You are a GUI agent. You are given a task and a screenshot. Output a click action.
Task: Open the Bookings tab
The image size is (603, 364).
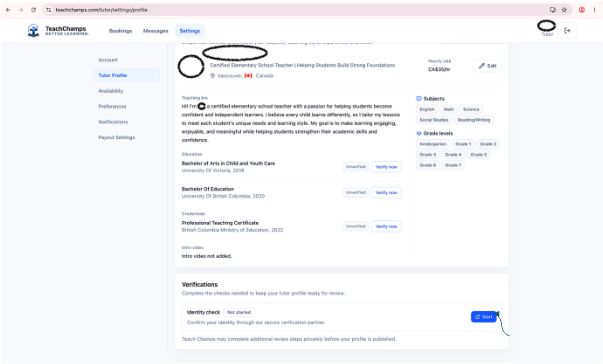(x=120, y=31)
